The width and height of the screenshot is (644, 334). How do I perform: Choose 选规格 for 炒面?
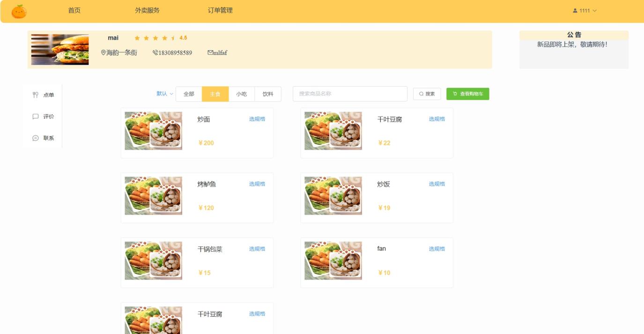tap(257, 119)
